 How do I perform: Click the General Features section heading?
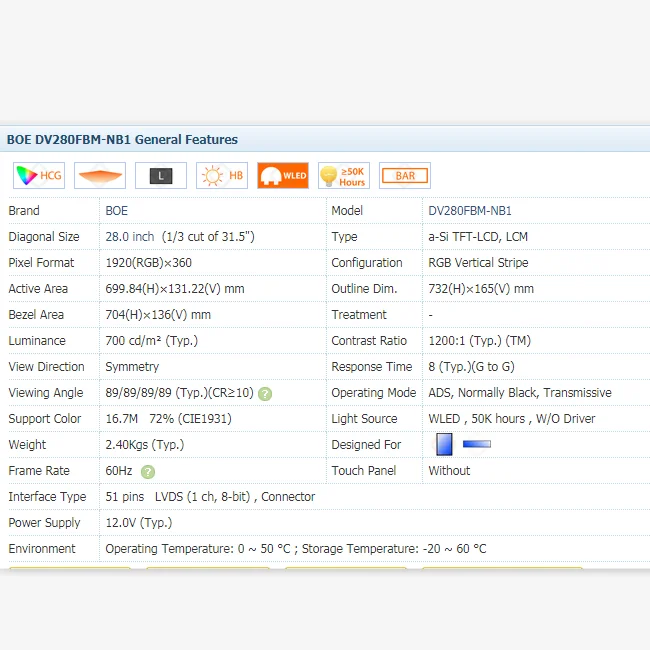pyautogui.click(x=122, y=140)
